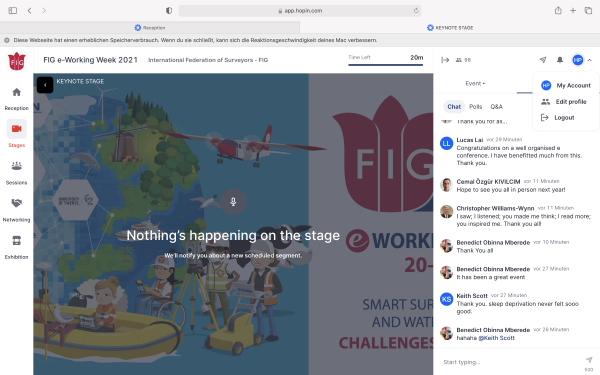Open the Safari share menu

coord(558,11)
